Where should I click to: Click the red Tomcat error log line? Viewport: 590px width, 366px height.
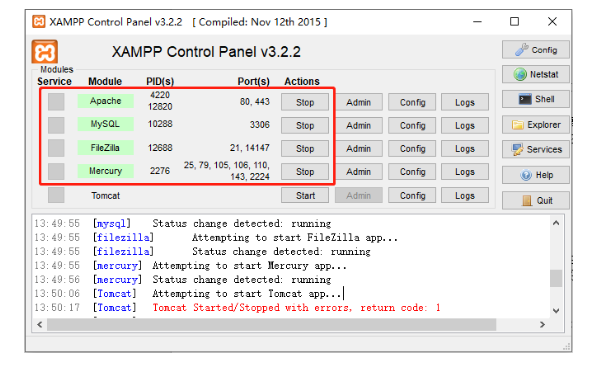(x=237, y=308)
